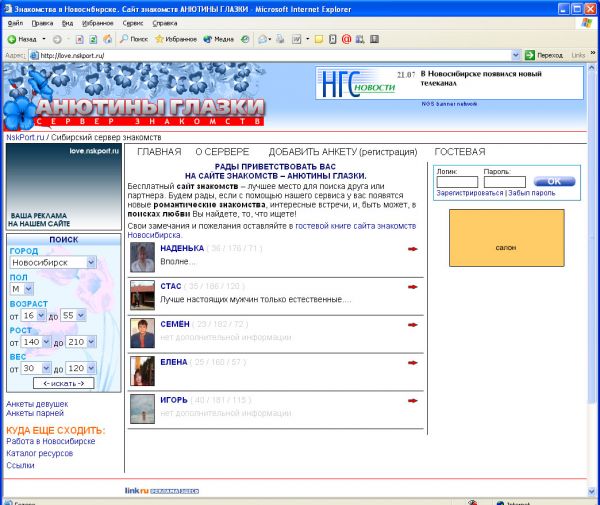Open the Пол dropdown showing М
Screen dimensions: 600x505
click(21, 289)
